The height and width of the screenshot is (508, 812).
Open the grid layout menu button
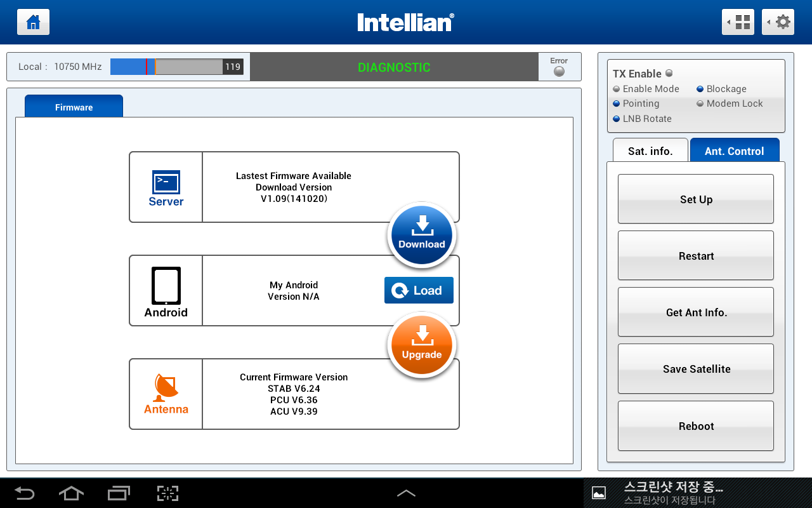[738, 22]
